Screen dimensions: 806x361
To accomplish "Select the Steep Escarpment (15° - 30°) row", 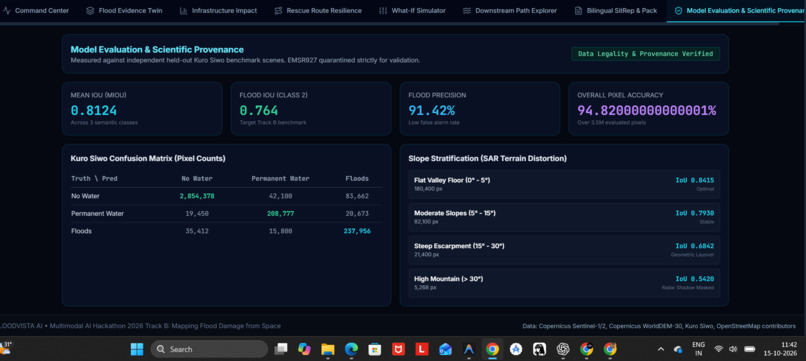I will (564, 250).
